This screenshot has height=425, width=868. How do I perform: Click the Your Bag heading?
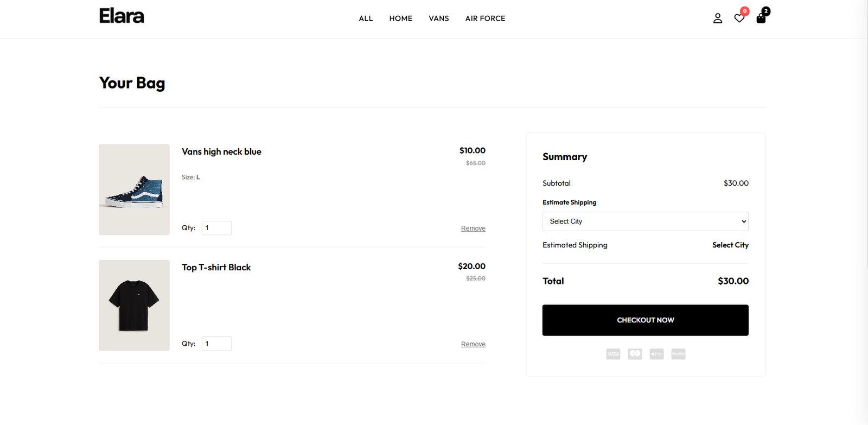(132, 84)
